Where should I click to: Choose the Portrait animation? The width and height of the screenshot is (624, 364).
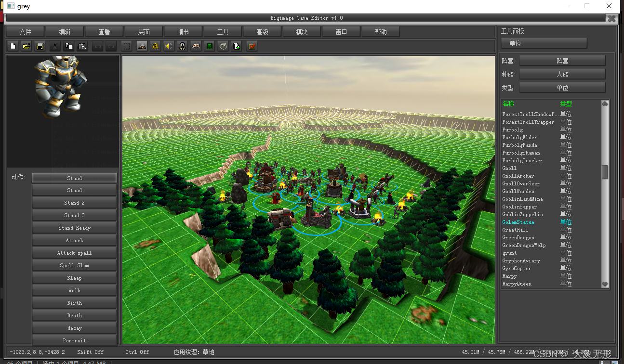click(74, 340)
